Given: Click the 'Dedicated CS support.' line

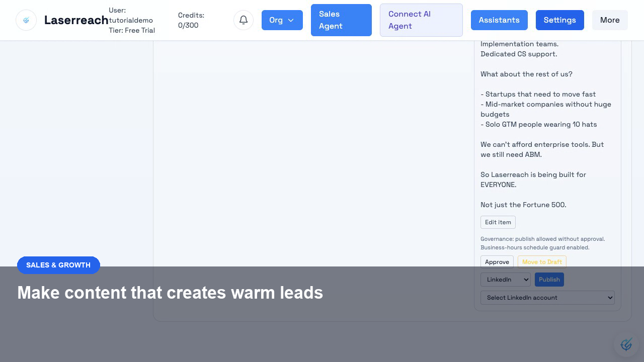Looking at the screenshot, I should (519, 54).
